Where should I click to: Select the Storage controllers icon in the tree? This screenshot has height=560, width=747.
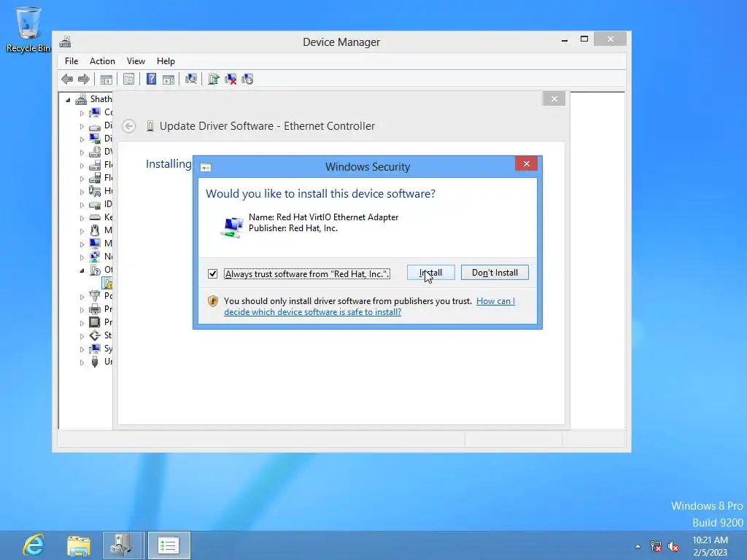click(95, 335)
